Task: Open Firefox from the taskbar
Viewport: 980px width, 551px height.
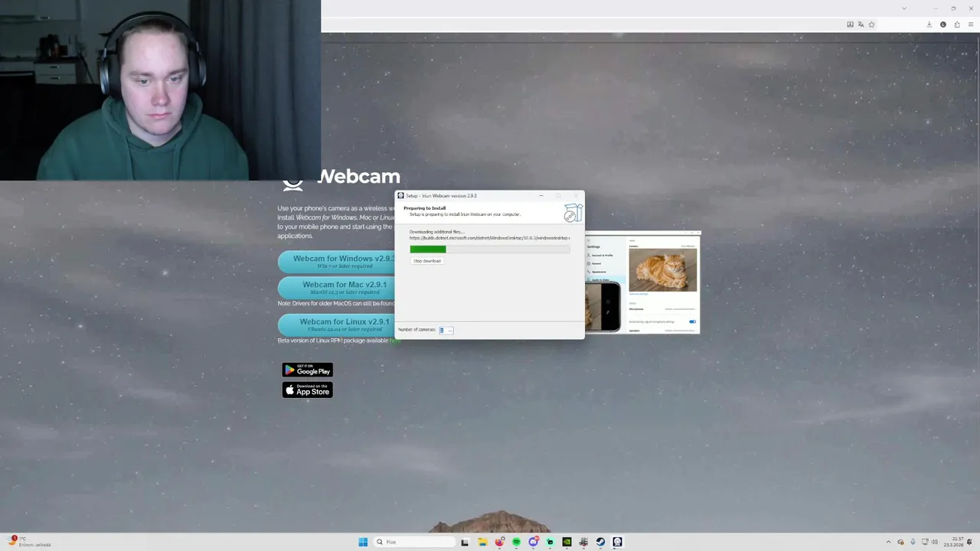Action: pyautogui.click(x=499, y=542)
